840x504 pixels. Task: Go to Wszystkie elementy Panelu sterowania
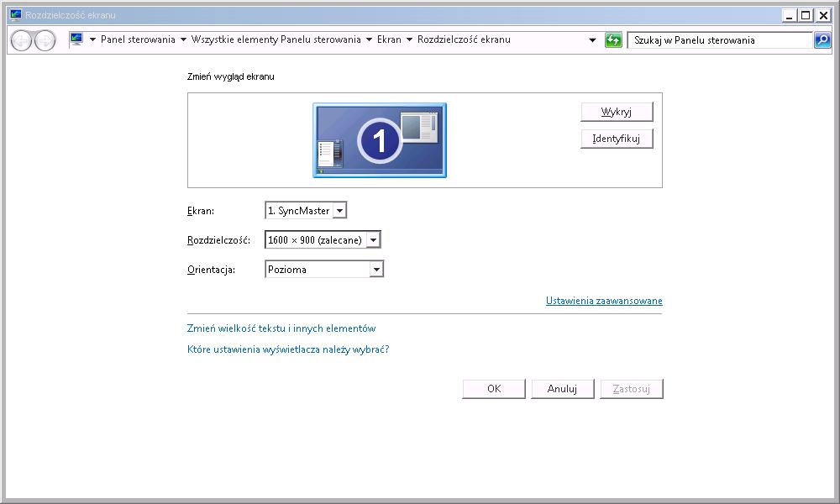(x=276, y=39)
